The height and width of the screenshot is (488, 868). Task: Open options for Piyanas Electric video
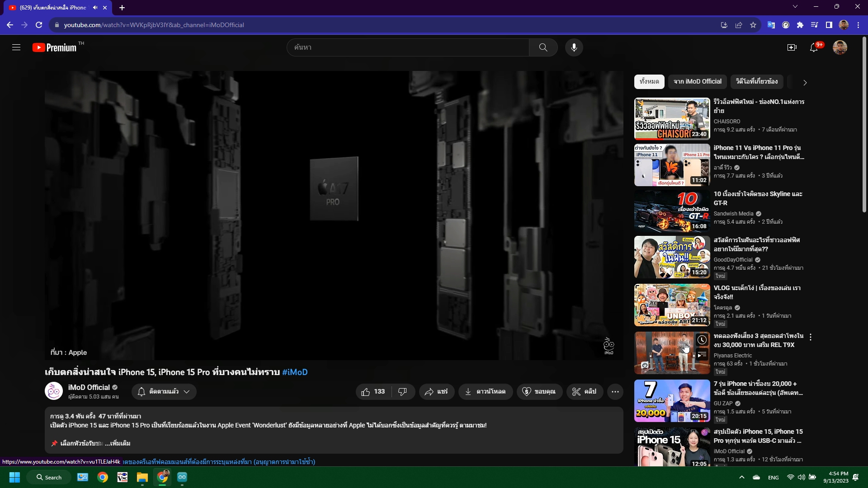811,337
